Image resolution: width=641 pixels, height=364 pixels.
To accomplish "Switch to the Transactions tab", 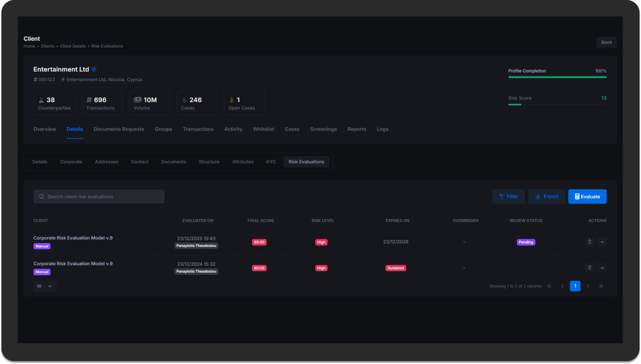I will click(x=198, y=129).
